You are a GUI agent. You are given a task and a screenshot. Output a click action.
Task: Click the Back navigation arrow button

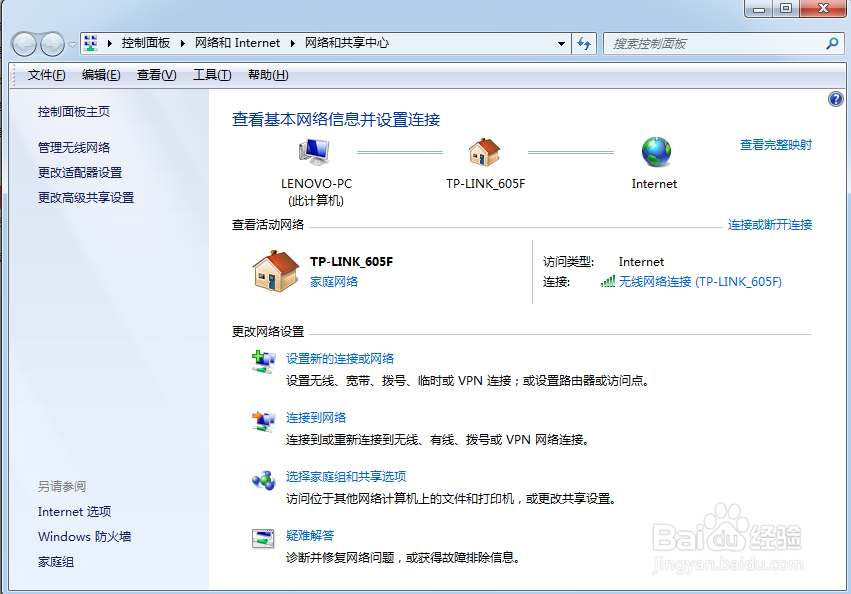pos(24,45)
